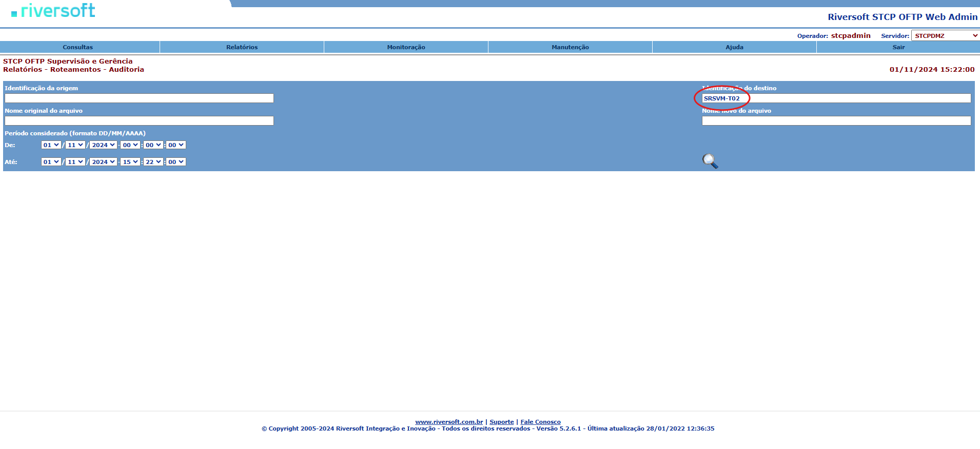980x449 pixels.
Task: Open the Até end hour dropdown showing 15
Action: (x=130, y=162)
